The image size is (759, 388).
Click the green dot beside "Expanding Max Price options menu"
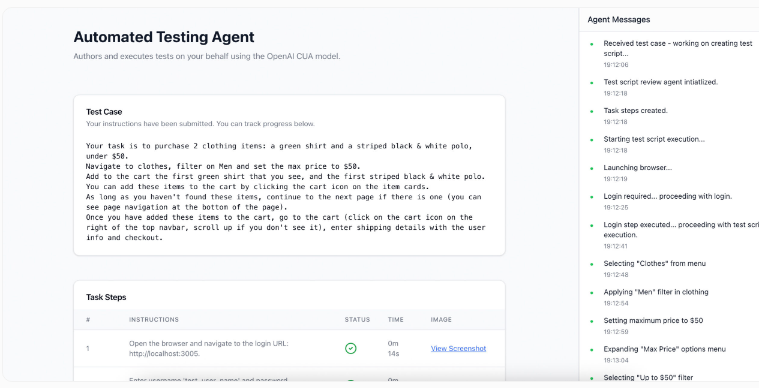click(x=592, y=350)
